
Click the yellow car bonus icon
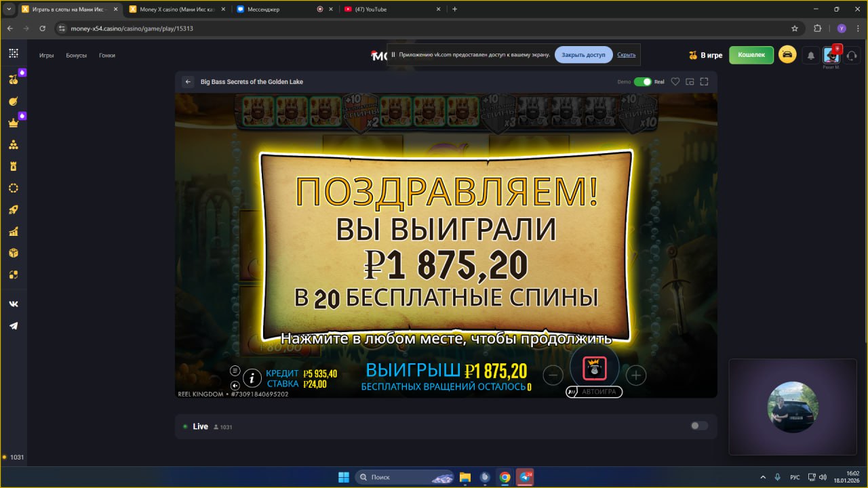click(x=787, y=55)
